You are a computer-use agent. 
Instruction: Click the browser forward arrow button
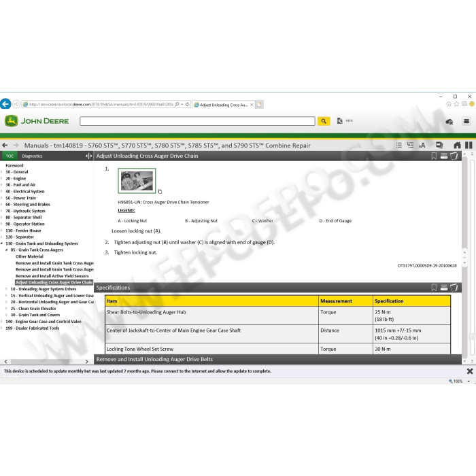(x=16, y=104)
